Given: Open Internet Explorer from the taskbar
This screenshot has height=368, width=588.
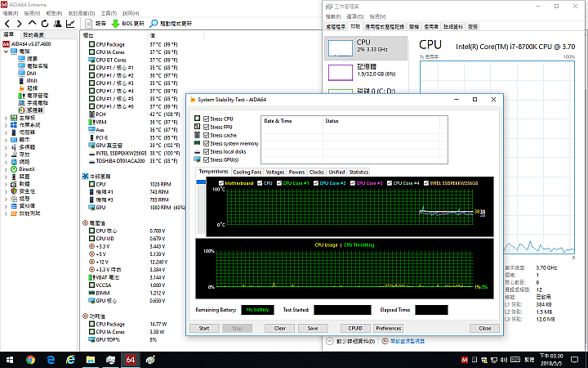Looking at the screenshot, I should click(x=70, y=360).
